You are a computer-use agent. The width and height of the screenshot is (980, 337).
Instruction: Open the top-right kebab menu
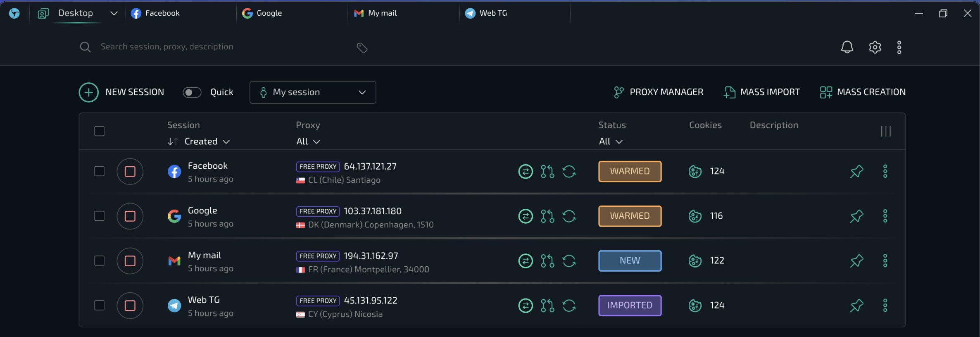pos(899,47)
